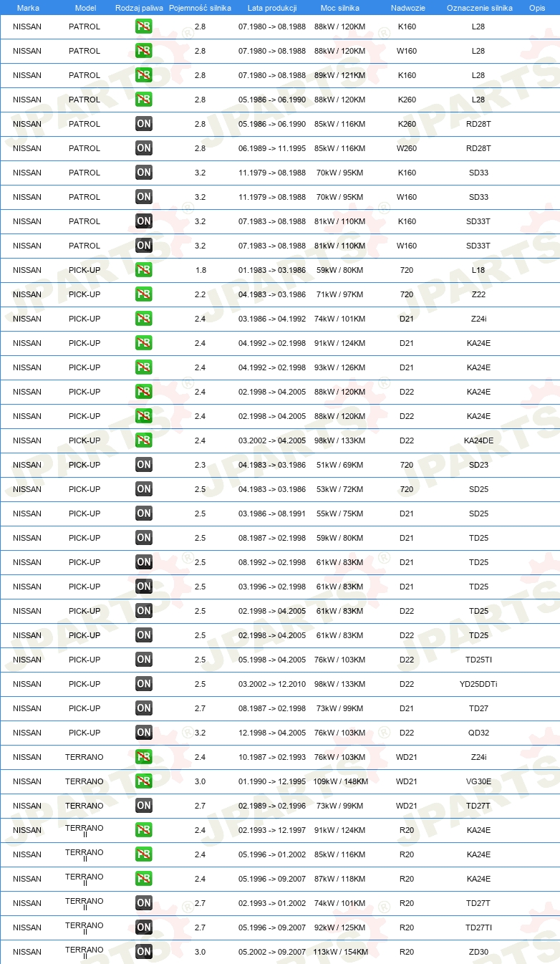Click the Model column header
The image size is (560, 964).
click(85, 8)
